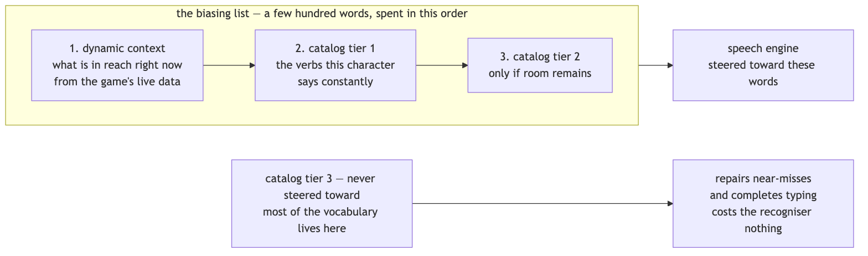Click arrowhead entering the speech engine node
The width and height of the screenshot is (868, 256).
click(670, 65)
